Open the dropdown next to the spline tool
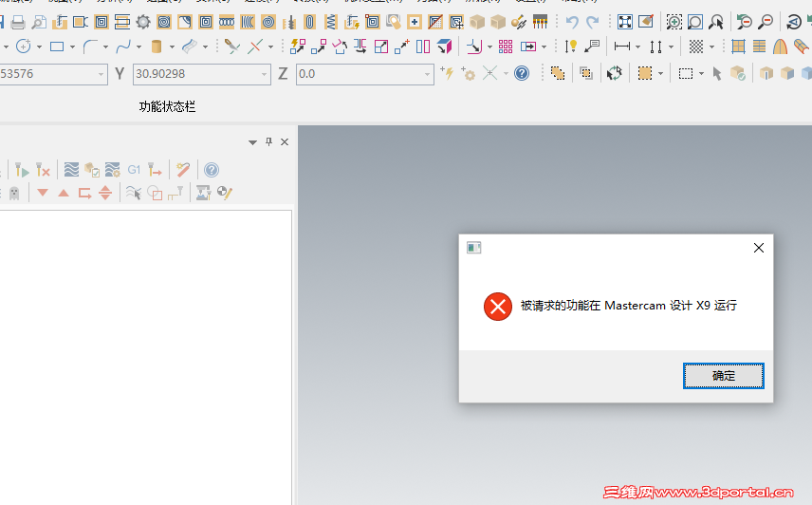Screen dimensions: 812x505 [138, 47]
